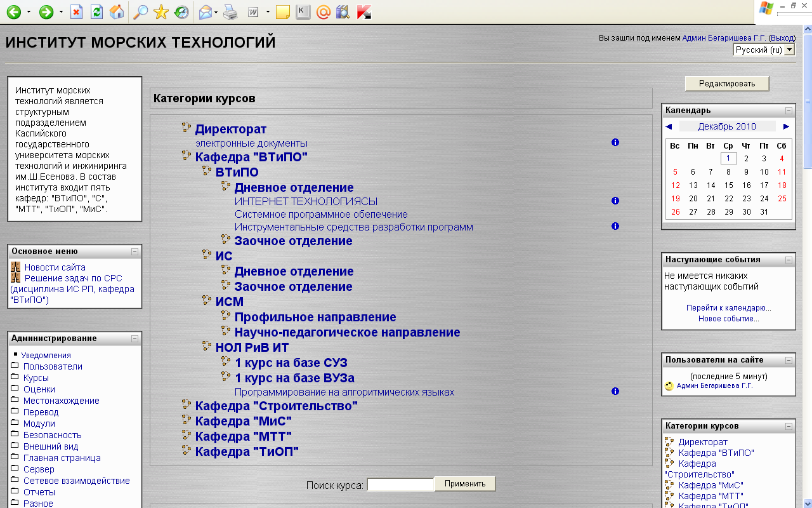Expand the Сервер admin folder
The width and height of the screenshot is (812, 508).
[15, 469]
